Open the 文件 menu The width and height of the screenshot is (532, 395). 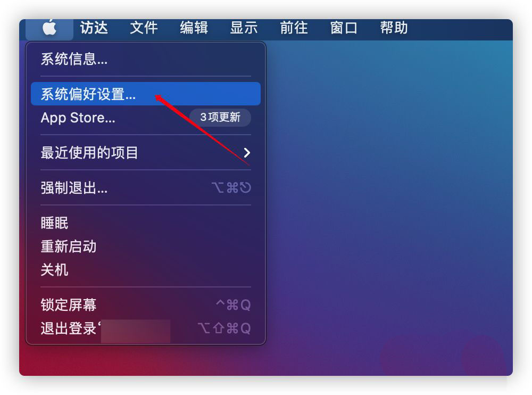(144, 28)
